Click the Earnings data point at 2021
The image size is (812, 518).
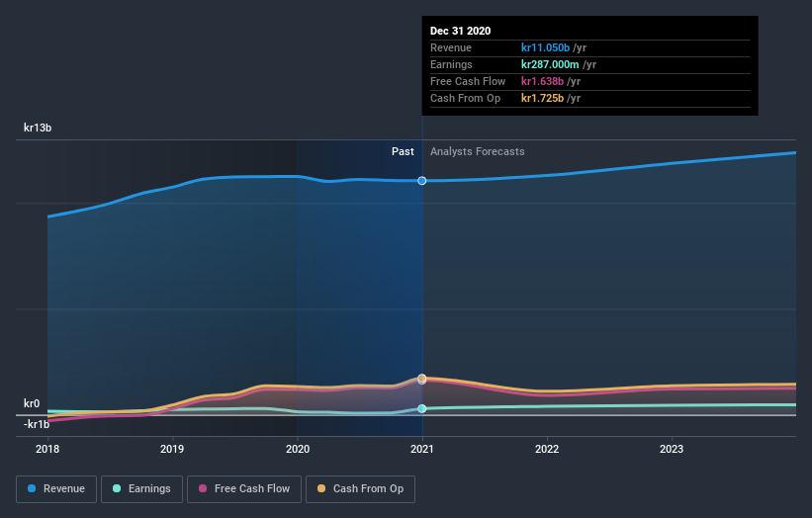(422, 408)
